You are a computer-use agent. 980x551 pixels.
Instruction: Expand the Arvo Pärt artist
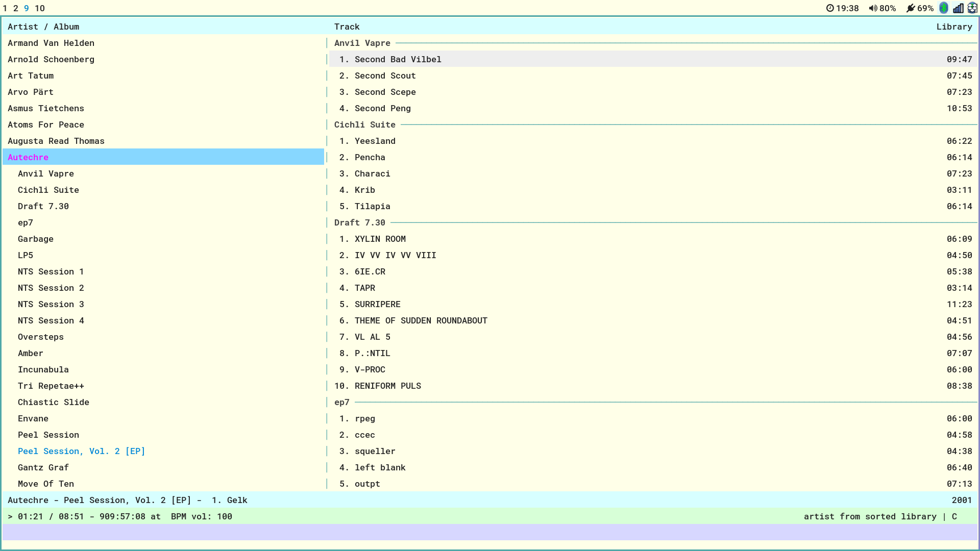[31, 92]
